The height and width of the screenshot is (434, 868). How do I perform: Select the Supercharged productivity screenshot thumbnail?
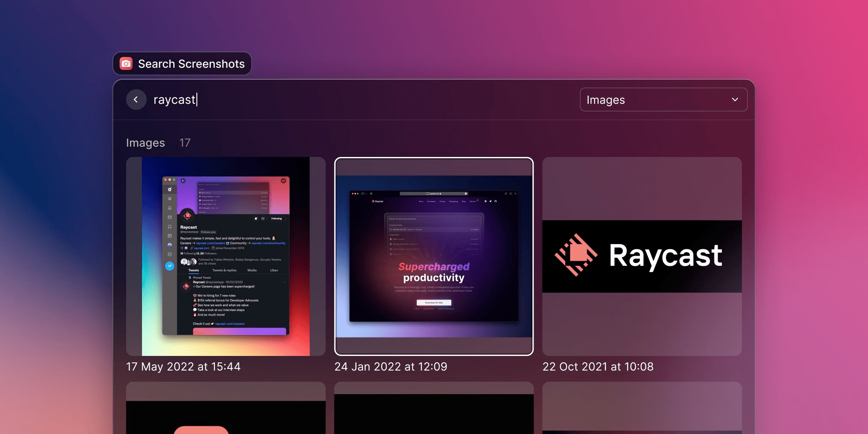[x=434, y=256]
